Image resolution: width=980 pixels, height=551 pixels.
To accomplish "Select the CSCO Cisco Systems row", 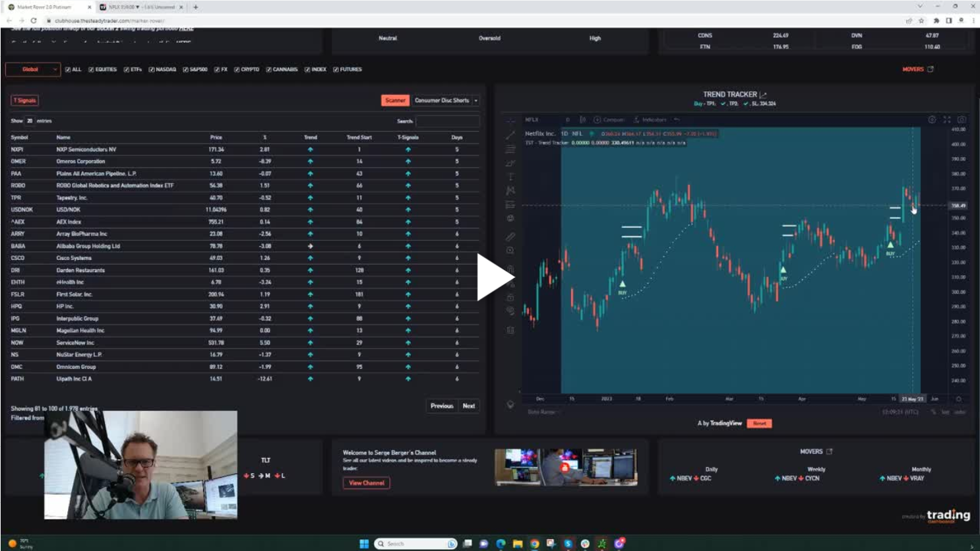I will pyautogui.click(x=245, y=258).
